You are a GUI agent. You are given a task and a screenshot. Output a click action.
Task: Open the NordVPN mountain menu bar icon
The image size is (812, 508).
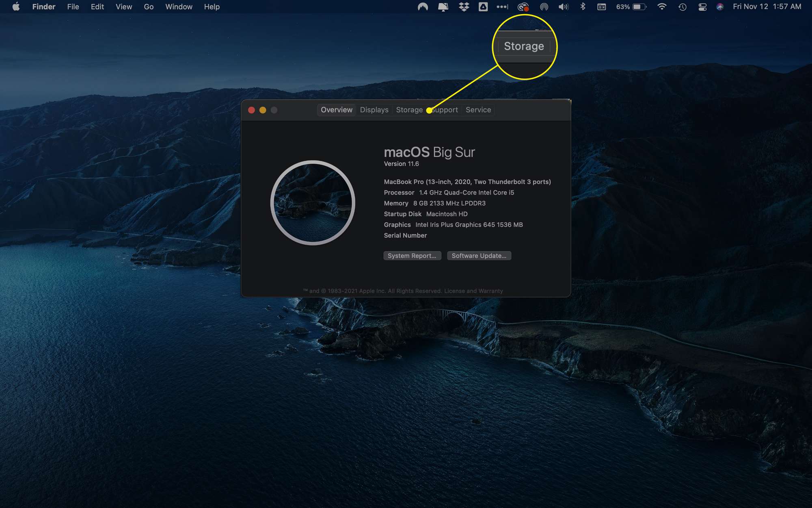coord(423,7)
